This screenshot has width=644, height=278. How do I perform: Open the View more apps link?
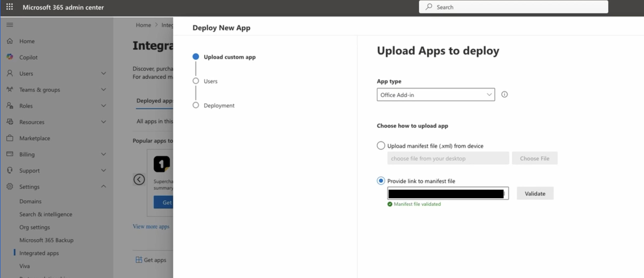tap(151, 226)
